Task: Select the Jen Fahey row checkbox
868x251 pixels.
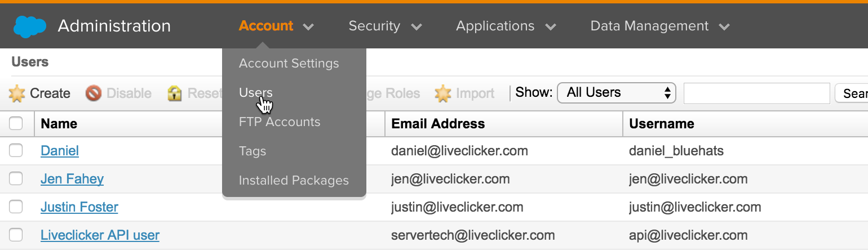Action: coord(16,179)
